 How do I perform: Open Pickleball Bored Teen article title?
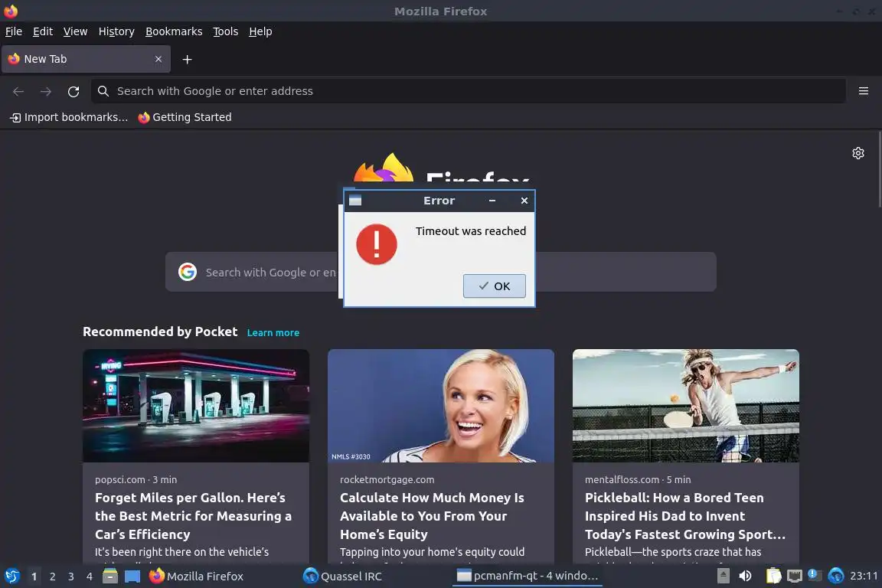click(x=685, y=516)
